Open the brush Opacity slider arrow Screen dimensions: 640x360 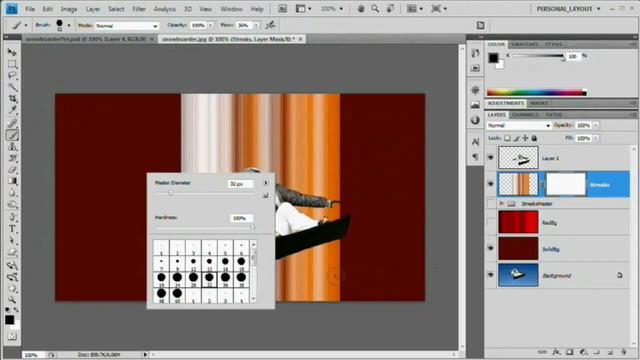[211, 25]
